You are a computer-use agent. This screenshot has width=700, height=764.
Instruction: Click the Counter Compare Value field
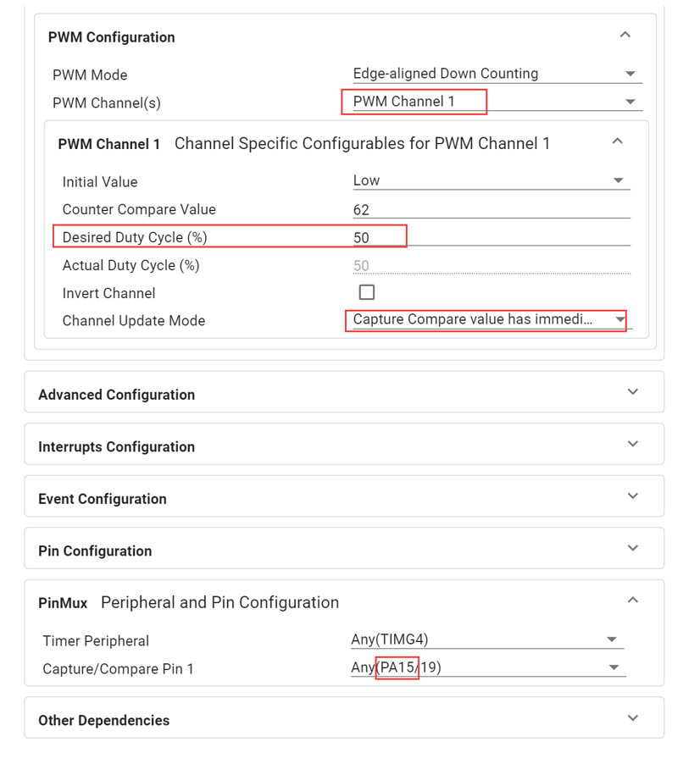[492, 210]
